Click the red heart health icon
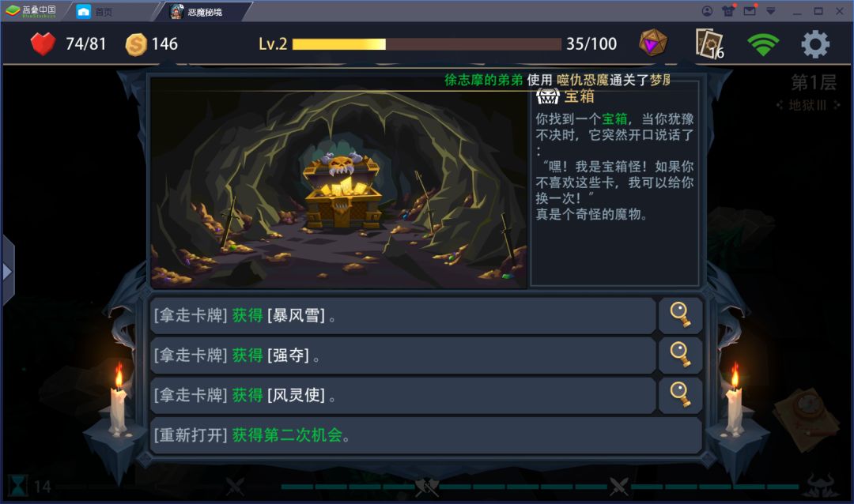The image size is (854, 504). (x=43, y=43)
